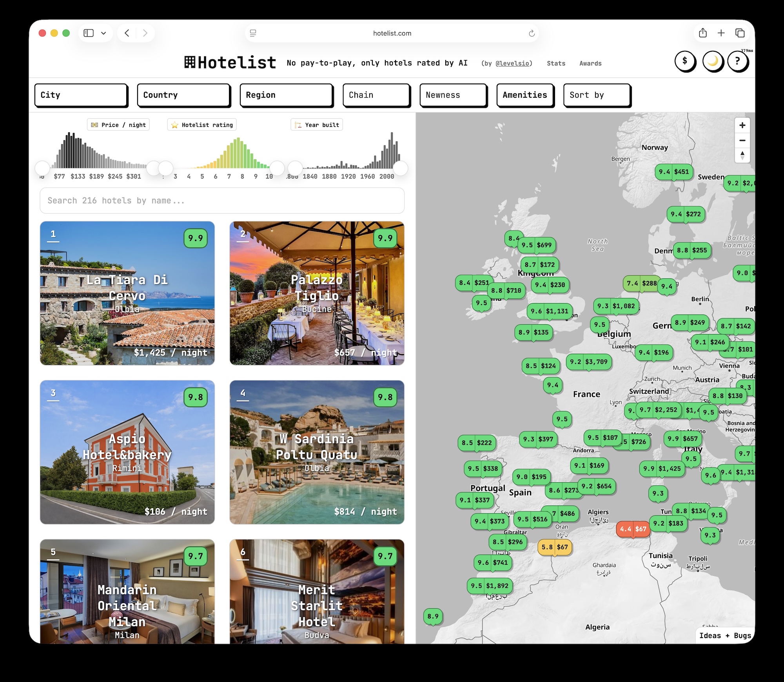Image resolution: width=784 pixels, height=682 pixels.
Task: Open the reader view icon in address bar
Action: (x=253, y=33)
